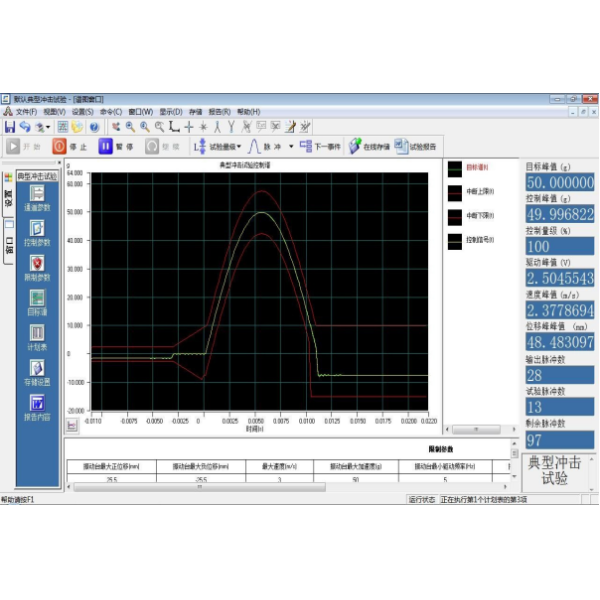
Task: Open the 窗口(W) menu
Action: coord(140,112)
